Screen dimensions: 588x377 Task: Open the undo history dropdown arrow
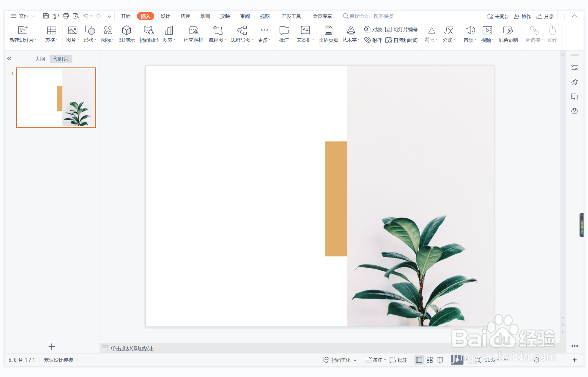[92, 16]
